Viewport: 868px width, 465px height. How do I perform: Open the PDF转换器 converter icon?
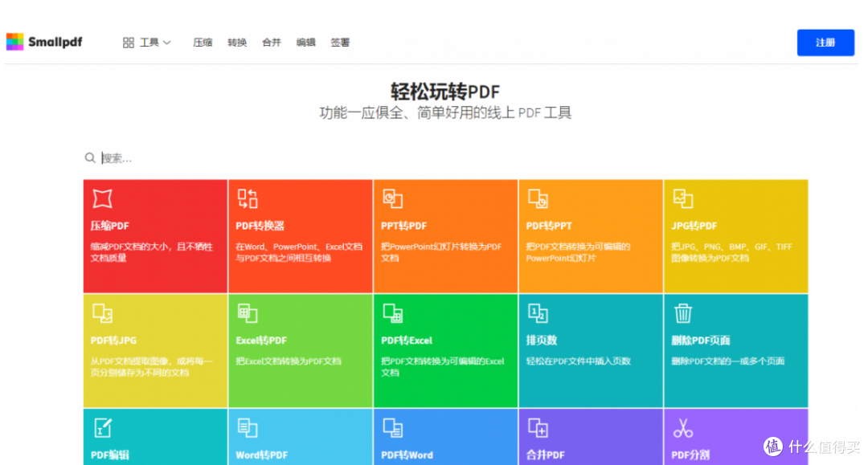(x=248, y=198)
